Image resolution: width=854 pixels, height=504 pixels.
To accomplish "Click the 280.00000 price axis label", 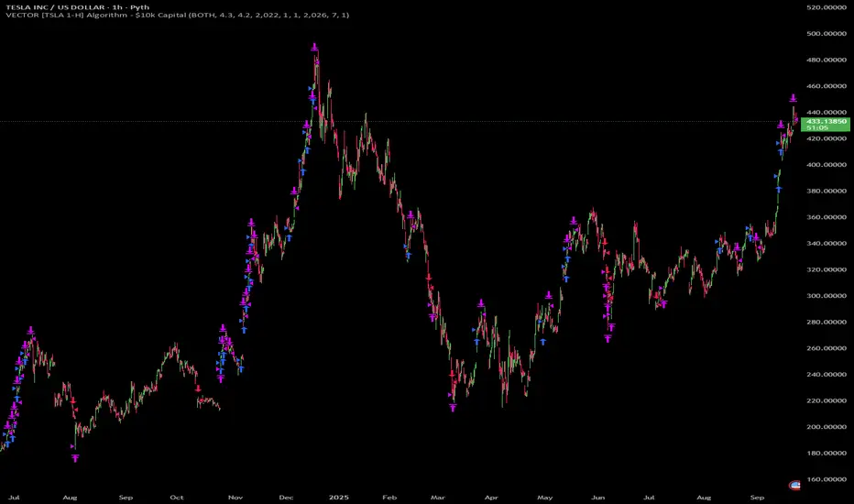I will point(827,322).
